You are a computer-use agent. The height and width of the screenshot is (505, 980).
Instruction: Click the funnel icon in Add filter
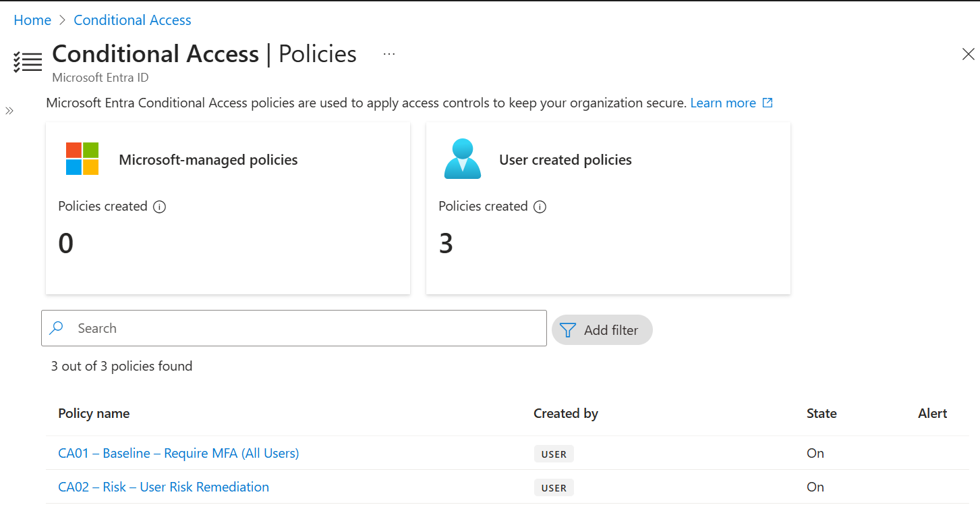[569, 330]
